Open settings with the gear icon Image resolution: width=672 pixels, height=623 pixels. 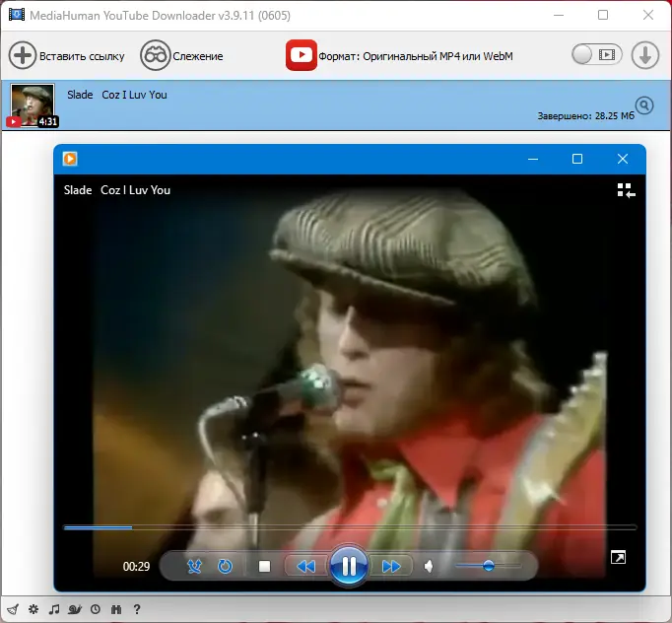coord(34,609)
